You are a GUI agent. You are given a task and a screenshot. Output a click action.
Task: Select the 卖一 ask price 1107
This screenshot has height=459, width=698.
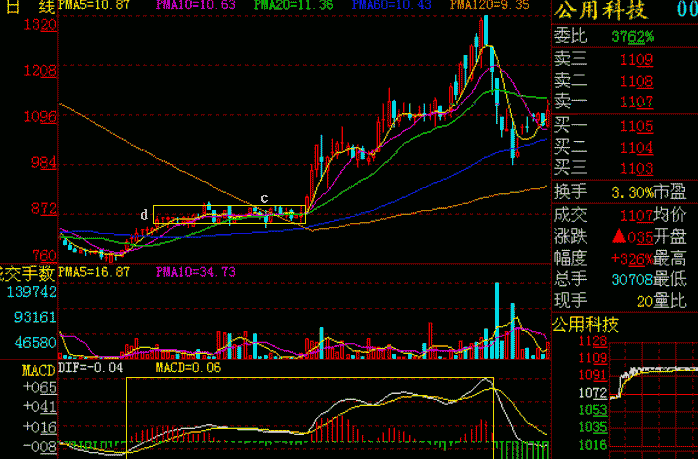637,102
